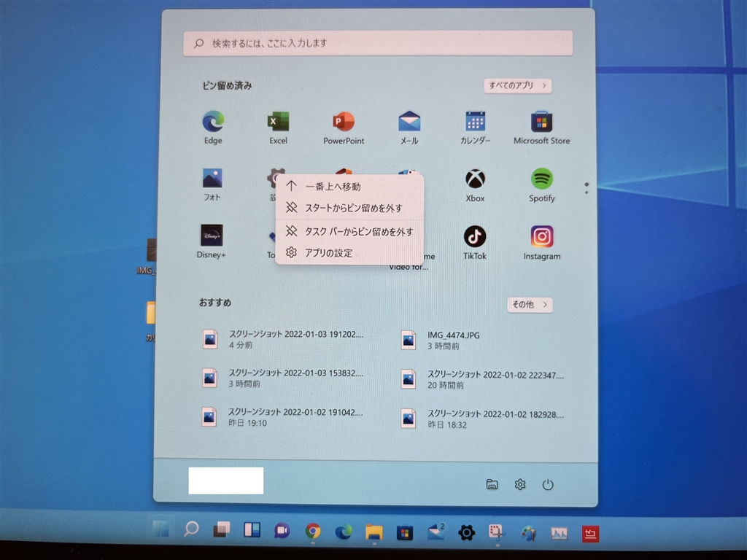Open スクリーンショット 2022-01-02 222347 file
Screen dimensions: 747x560
point(482,379)
